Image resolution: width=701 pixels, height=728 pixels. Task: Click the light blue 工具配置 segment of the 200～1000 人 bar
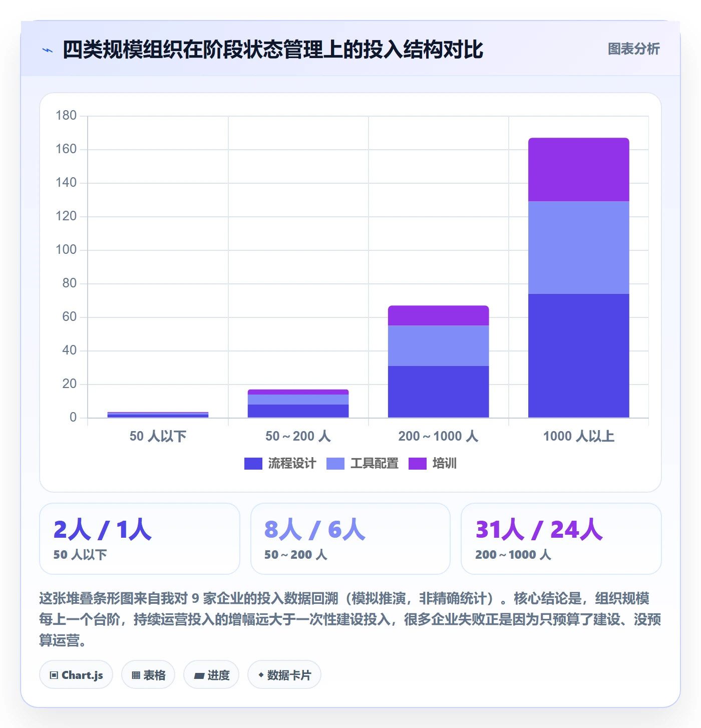pos(439,346)
